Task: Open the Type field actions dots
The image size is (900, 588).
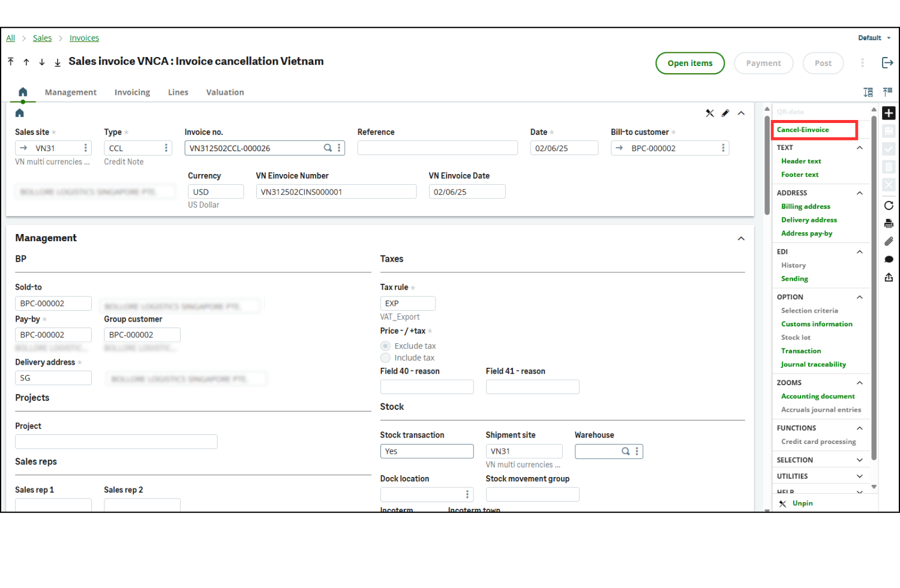Action: (166, 148)
